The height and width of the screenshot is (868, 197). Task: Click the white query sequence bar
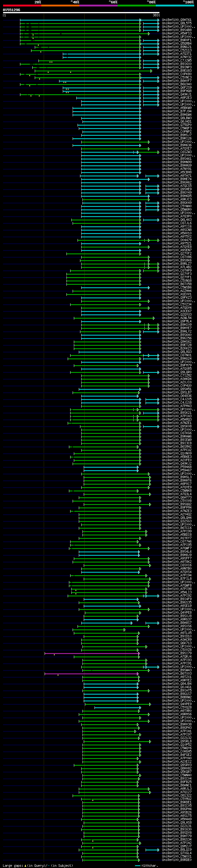pyautogui.click(x=81, y=12)
